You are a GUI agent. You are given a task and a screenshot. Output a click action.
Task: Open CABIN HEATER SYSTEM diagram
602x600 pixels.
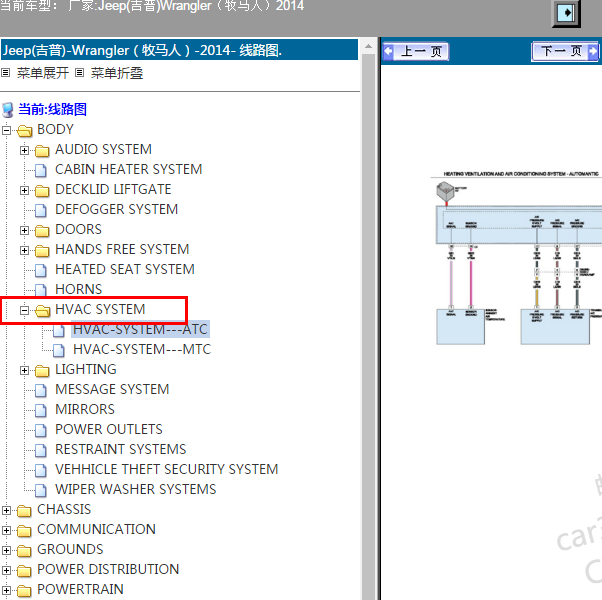click(x=129, y=169)
